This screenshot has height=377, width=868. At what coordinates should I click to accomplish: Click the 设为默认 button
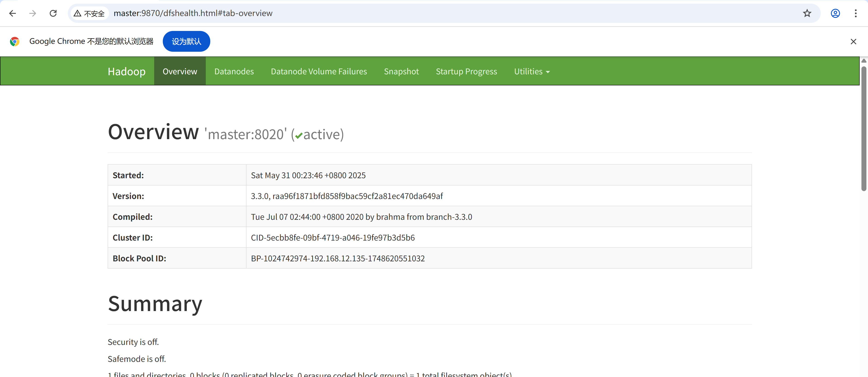186,41
